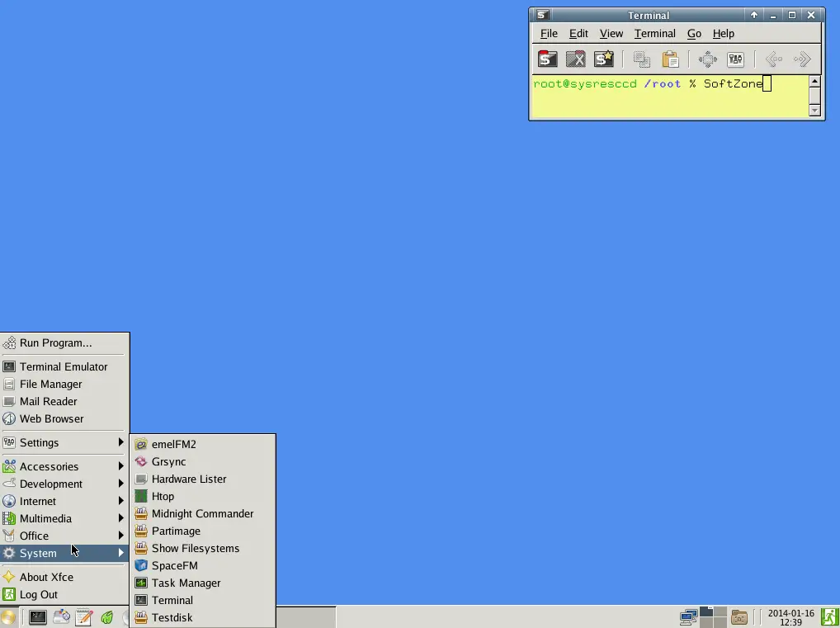
Task: Open Midnight Commander
Action: tap(203, 513)
